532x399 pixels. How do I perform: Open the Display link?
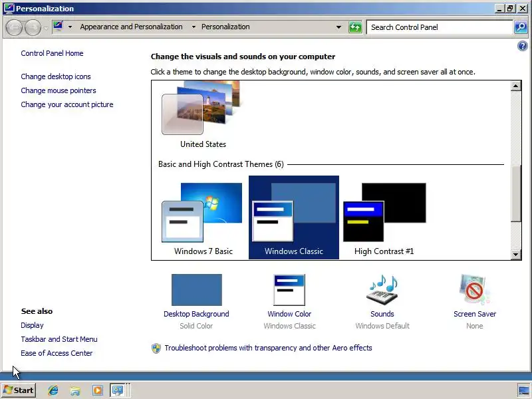tap(32, 325)
